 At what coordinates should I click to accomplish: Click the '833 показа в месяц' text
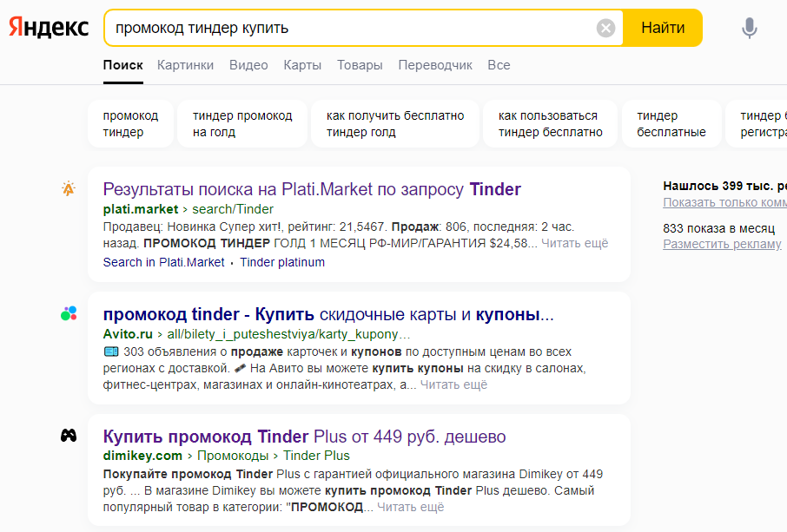[718, 228]
